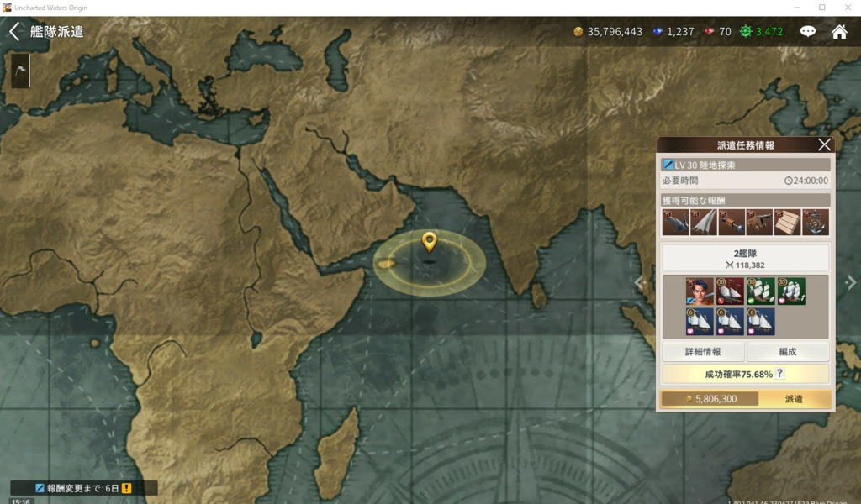The height and width of the screenshot is (504, 861).
Task: Select the green ship with green badge
Action: tap(760, 291)
